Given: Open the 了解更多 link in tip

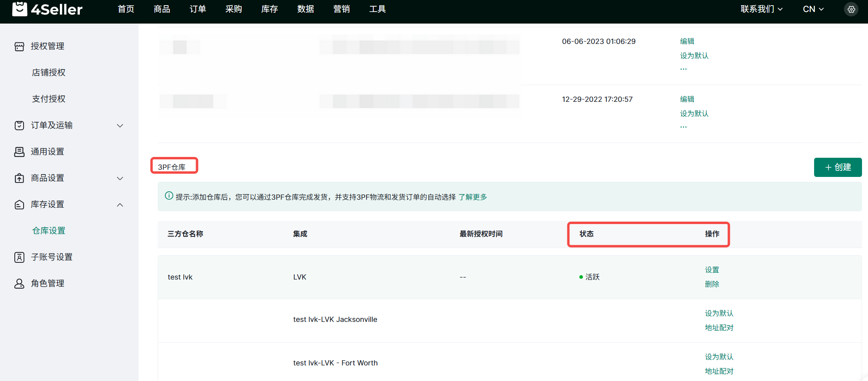Looking at the screenshot, I should pos(473,197).
